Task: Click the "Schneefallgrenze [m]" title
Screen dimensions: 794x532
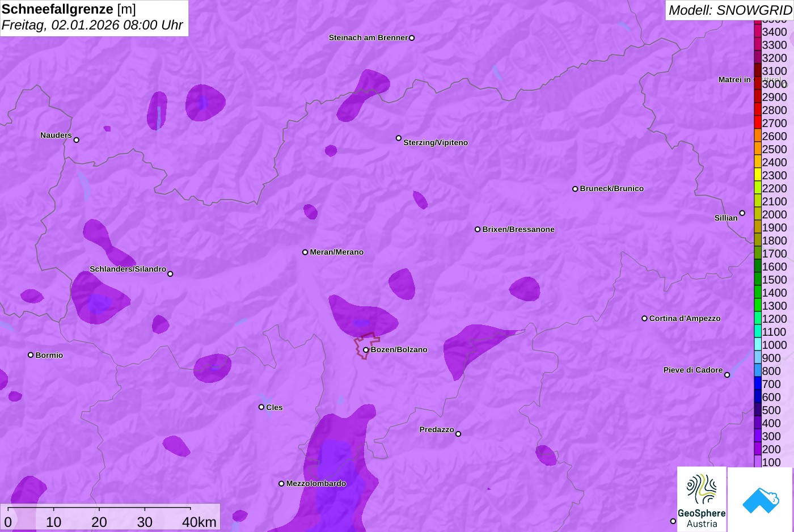Action: pos(69,9)
